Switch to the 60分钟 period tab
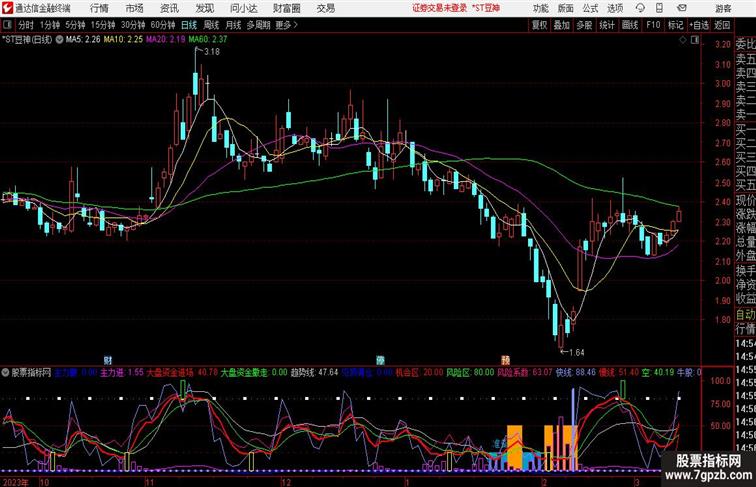Image resolution: width=756 pixels, height=487 pixels. coord(163,25)
